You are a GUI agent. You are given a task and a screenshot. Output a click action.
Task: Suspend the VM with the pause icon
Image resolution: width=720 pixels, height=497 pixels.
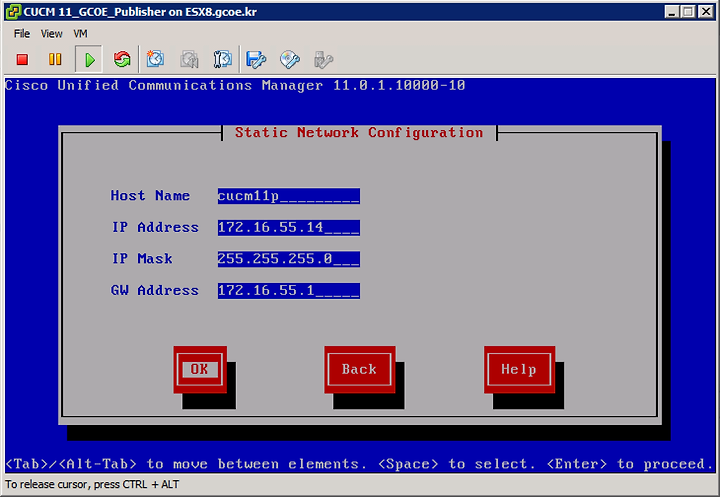pyautogui.click(x=55, y=59)
